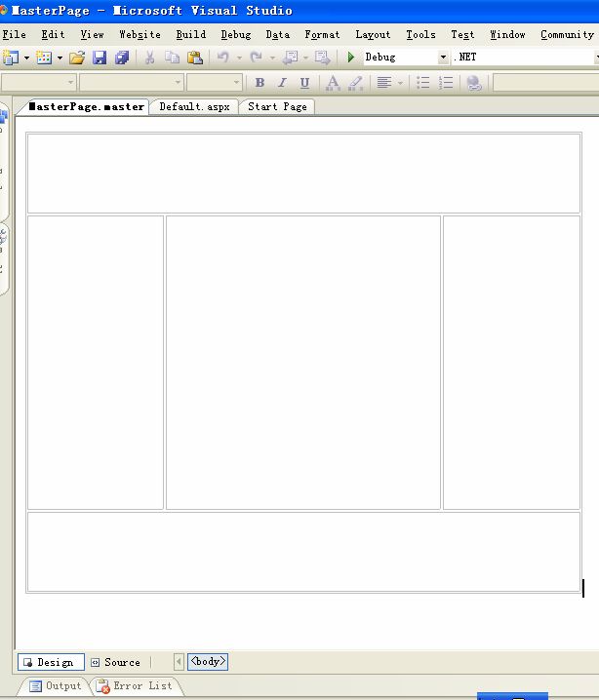Open the New Project dropdown arrow

coord(26,58)
